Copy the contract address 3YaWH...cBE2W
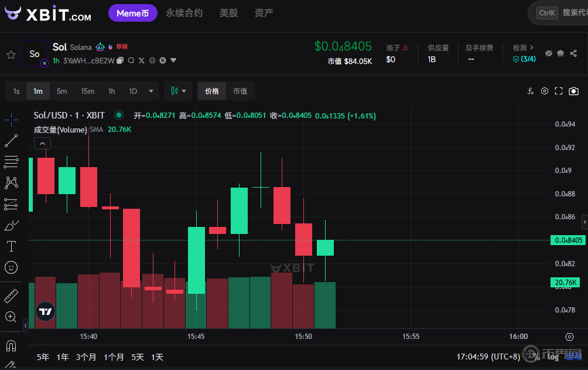 click(x=120, y=60)
